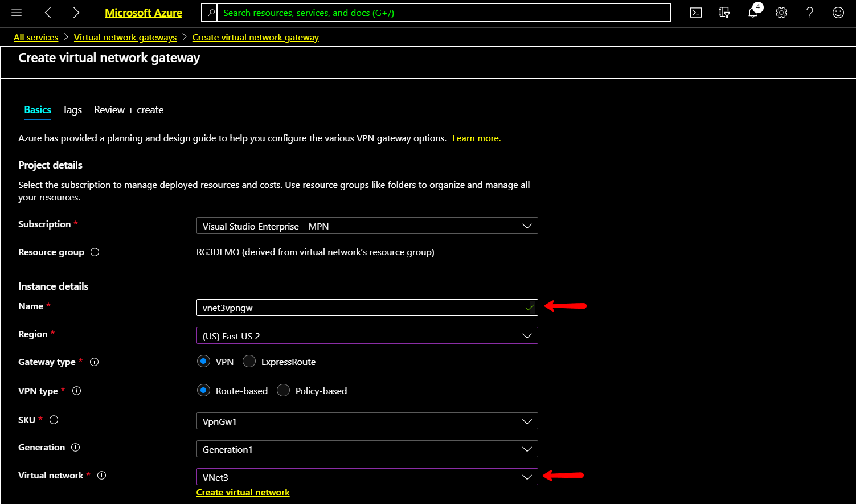Expand the SKU dropdown
The width and height of the screenshot is (856, 504).
(367, 421)
